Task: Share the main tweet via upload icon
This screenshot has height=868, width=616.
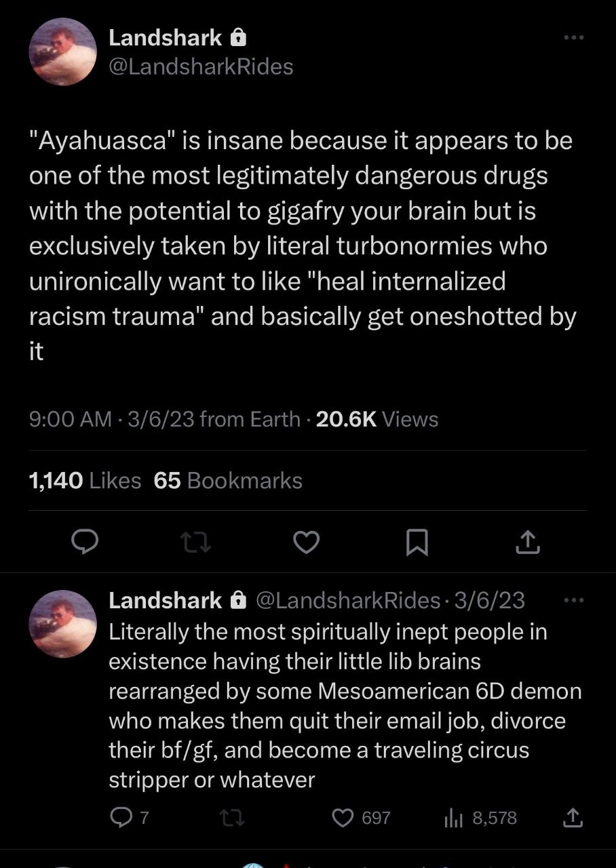Action: coord(528,542)
